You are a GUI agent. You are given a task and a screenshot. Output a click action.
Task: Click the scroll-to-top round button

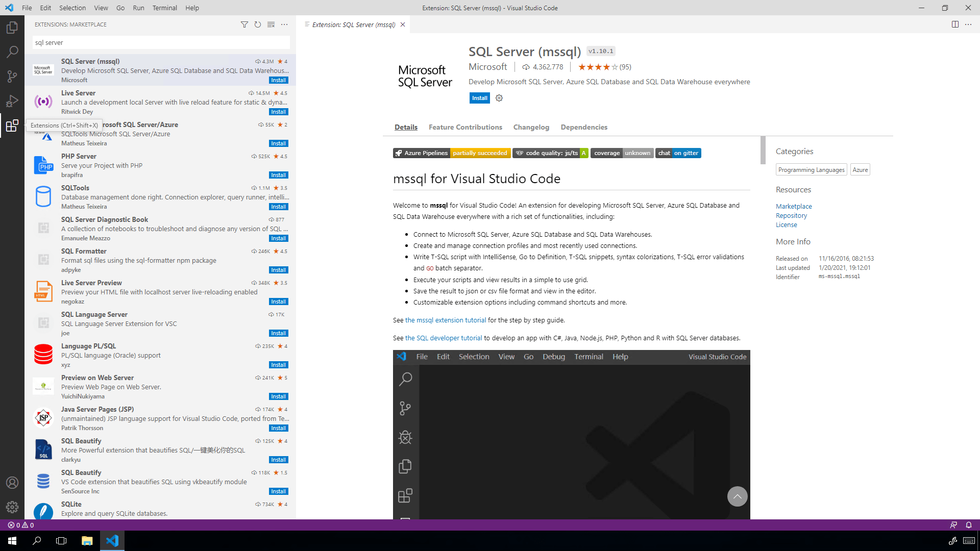coord(737,496)
